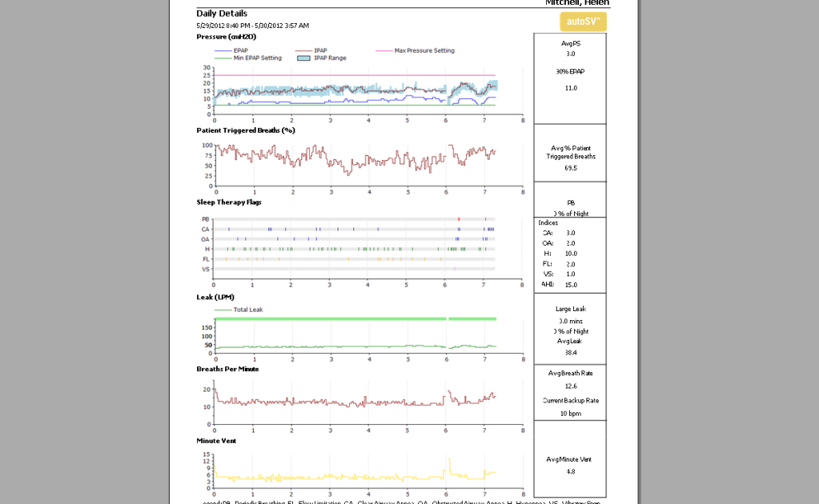The width and height of the screenshot is (819, 504).
Task: Click the FL row label in flags chart
Action: (x=206, y=259)
